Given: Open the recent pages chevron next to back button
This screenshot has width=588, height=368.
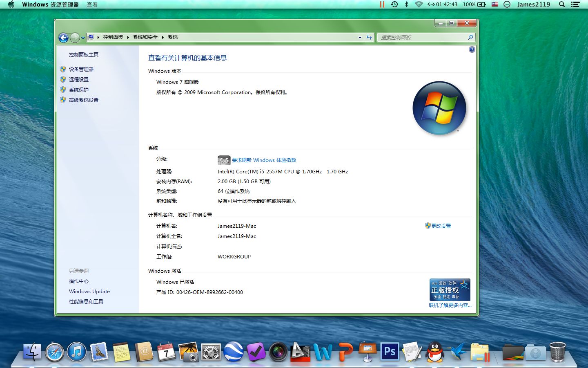Looking at the screenshot, I should click(84, 38).
